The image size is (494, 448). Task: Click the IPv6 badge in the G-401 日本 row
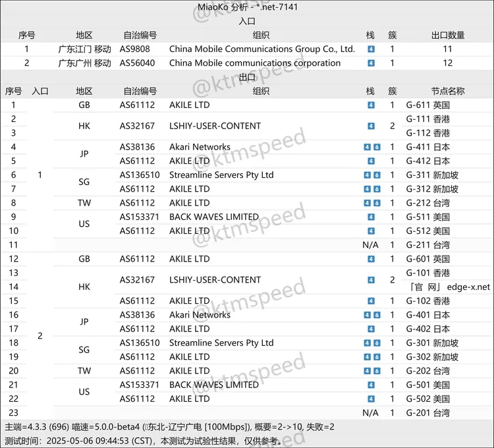[377, 315]
